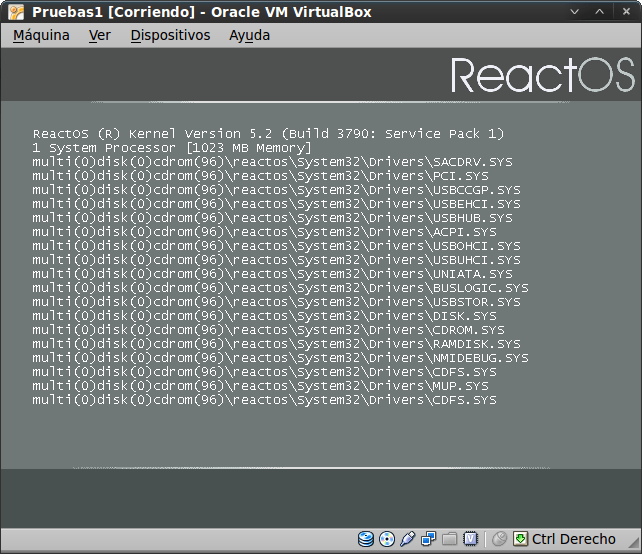Screen dimensions: 642x554
Task: Click the NMIDEBUG.SYS driver line
Action: tap(281, 357)
